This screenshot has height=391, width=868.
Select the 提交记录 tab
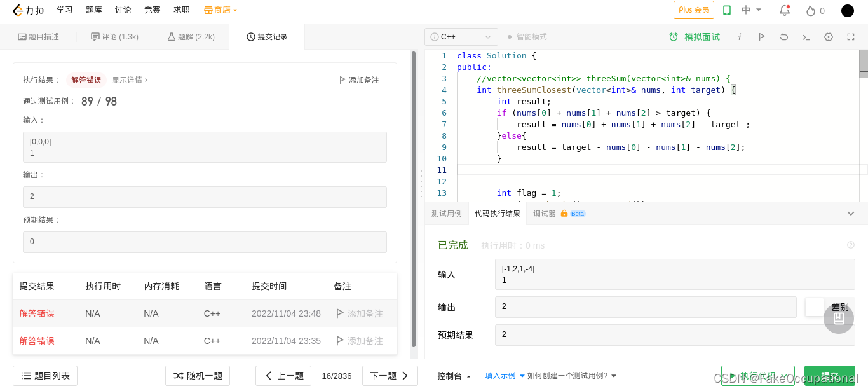267,37
